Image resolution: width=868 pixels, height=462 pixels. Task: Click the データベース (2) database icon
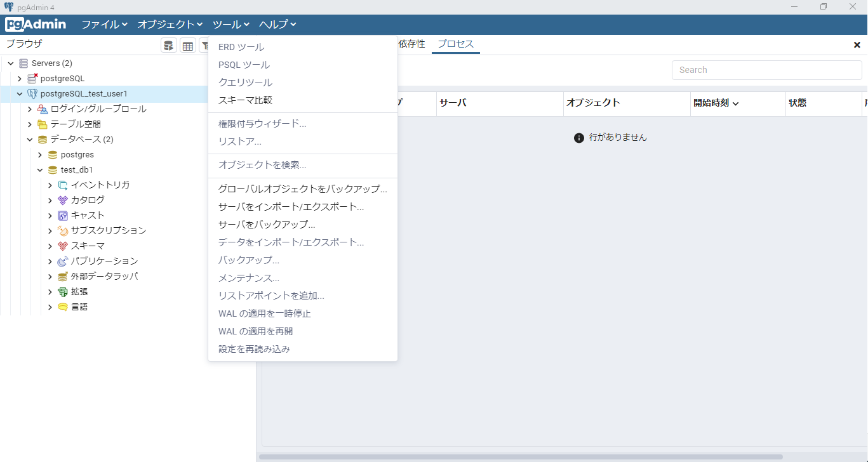click(x=43, y=140)
